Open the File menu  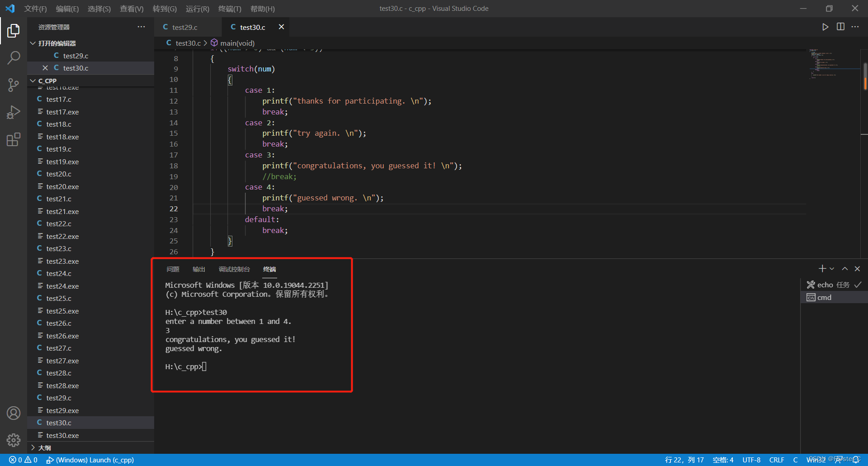pyautogui.click(x=35, y=9)
